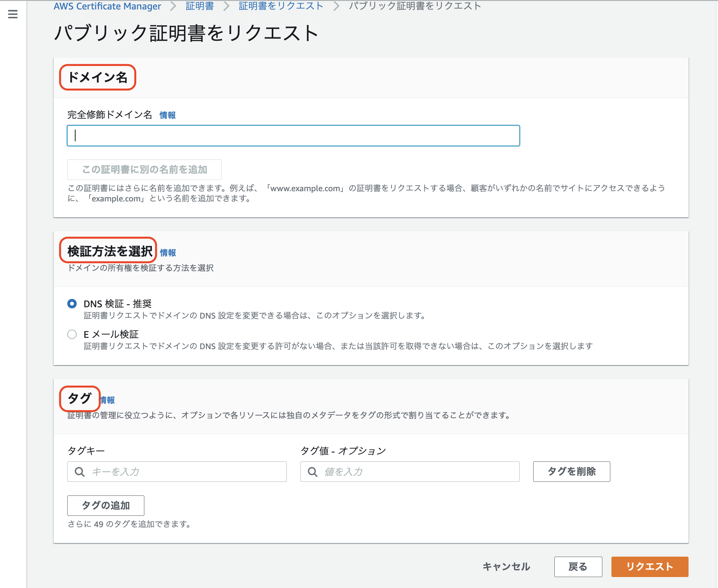Open 情報 link next to 完全修飾ドメイン名
The width and height of the screenshot is (718, 588).
[x=167, y=115]
